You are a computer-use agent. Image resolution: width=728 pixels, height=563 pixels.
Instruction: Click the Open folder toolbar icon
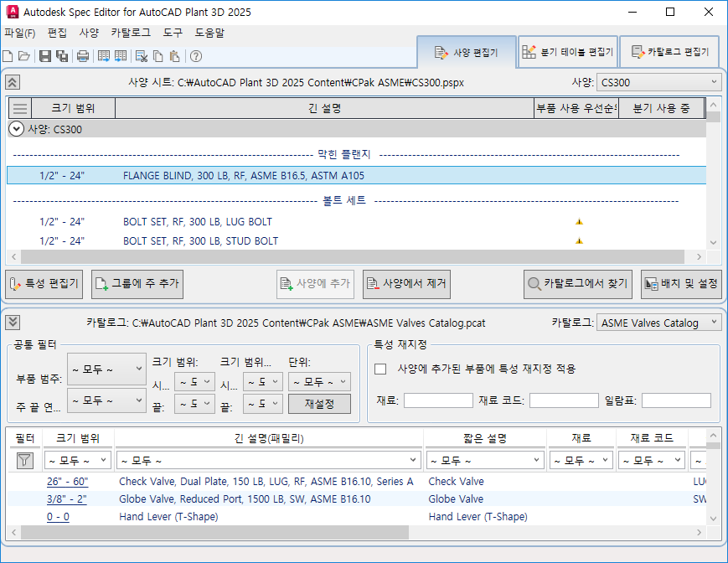24,56
